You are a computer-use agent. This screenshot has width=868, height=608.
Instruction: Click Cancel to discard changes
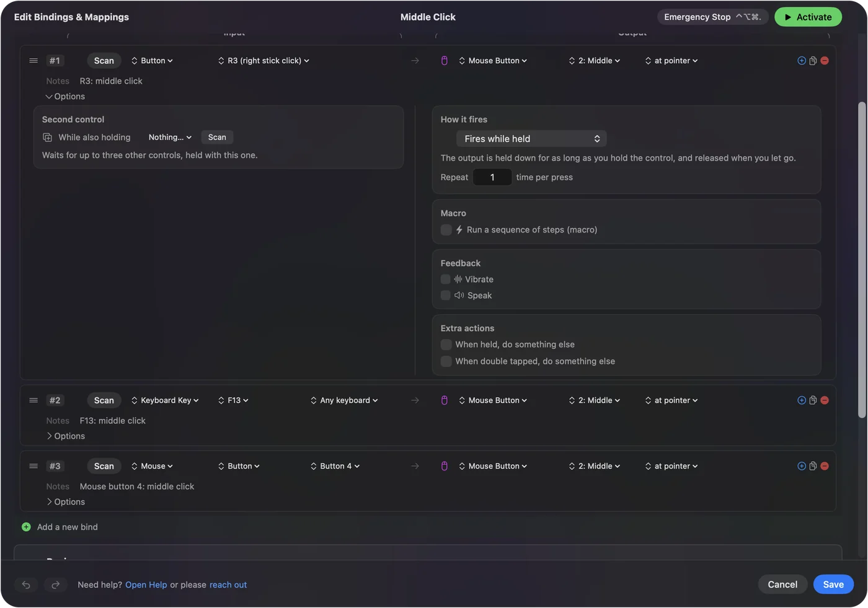(x=782, y=584)
